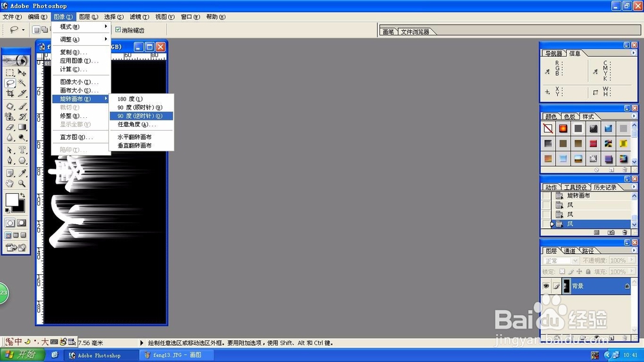Hide the 背景 layer with eye icon

click(546, 286)
